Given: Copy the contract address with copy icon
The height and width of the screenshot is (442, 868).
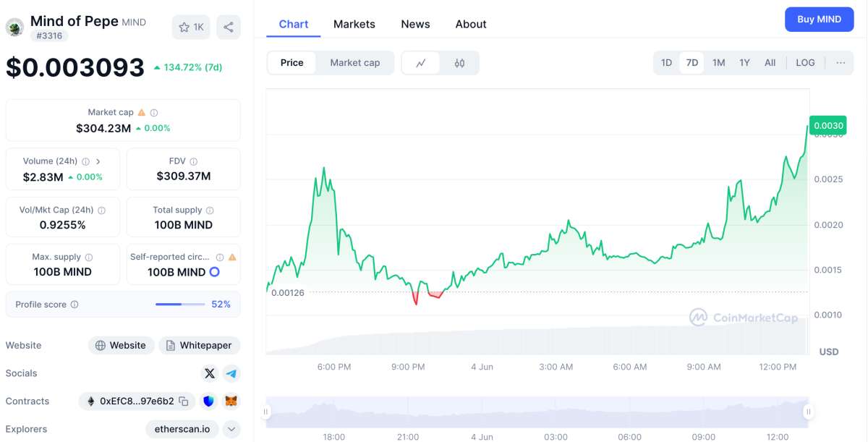Looking at the screenshot, I should point(184,401).
